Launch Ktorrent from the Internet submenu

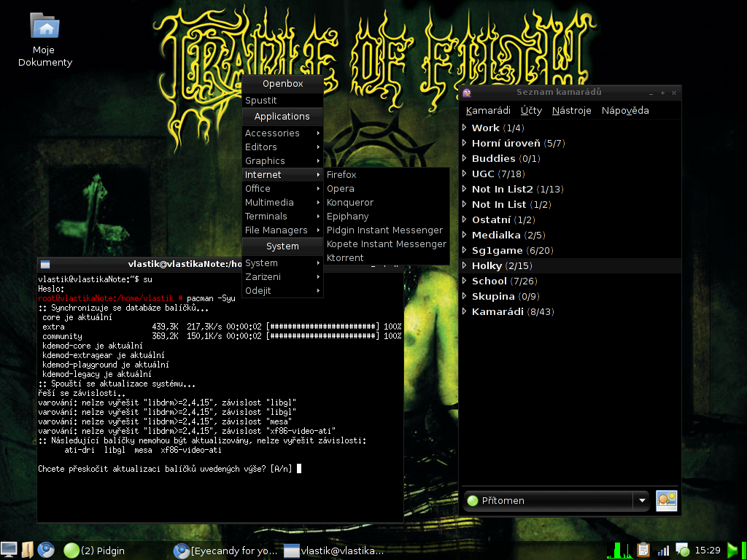click(387, 257)
